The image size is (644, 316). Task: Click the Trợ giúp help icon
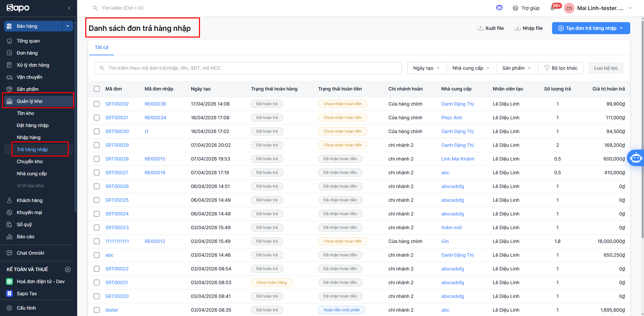515,8
